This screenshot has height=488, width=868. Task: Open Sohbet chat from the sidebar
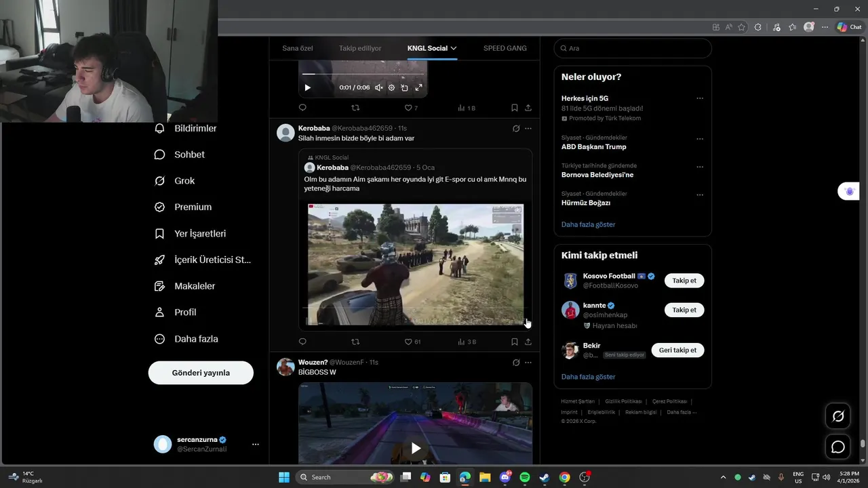(x=180, y=155)
